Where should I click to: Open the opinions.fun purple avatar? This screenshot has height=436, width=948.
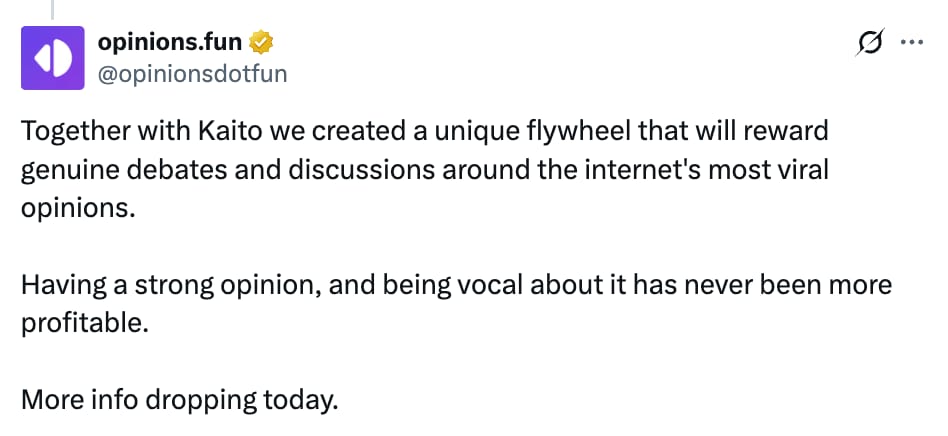click(53, 58)
